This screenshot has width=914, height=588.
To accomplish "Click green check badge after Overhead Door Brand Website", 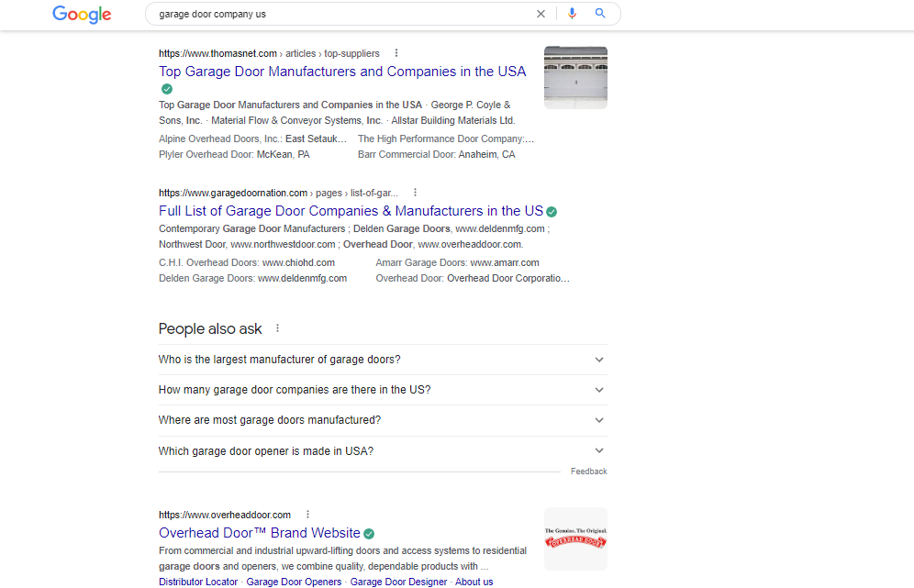I will pyautogui.click(x=369, y=533).
